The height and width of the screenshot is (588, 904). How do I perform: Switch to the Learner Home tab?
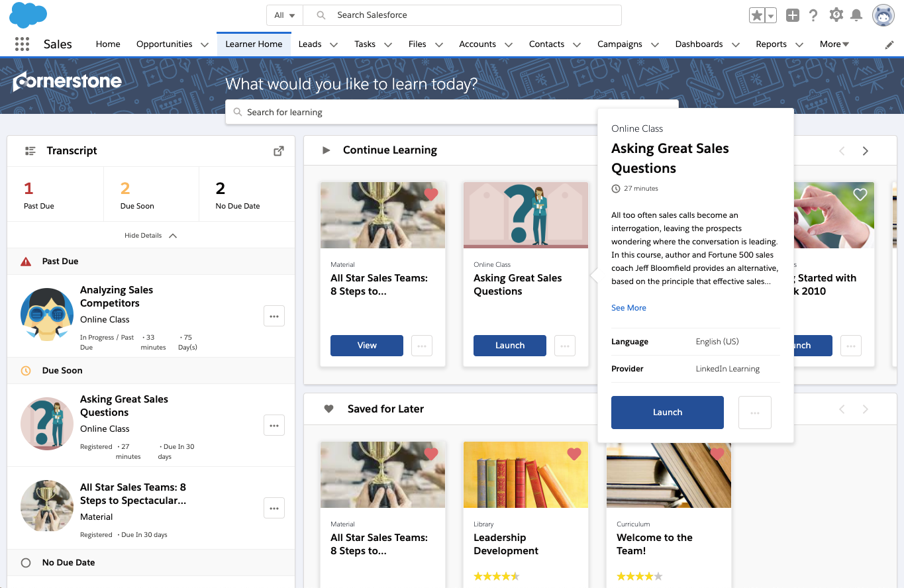pos(254,44)
